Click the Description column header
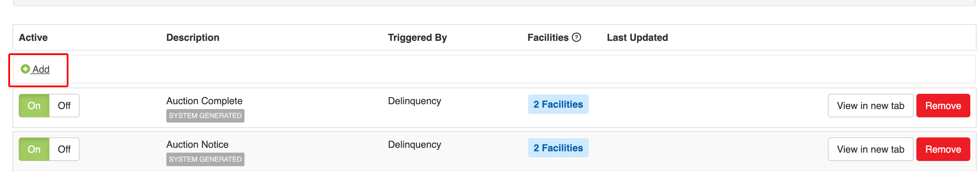Viewport: 980px width, 171px height. (x=193, y=38)
